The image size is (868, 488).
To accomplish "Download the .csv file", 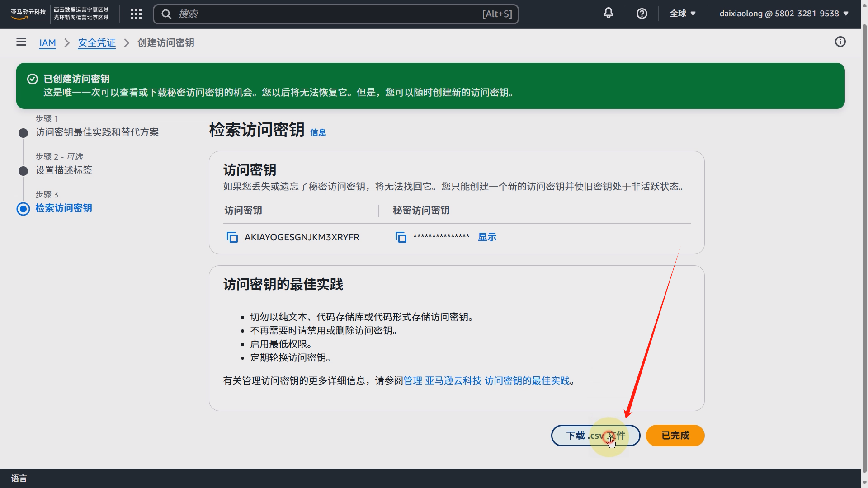I will (x=595, y=436).
